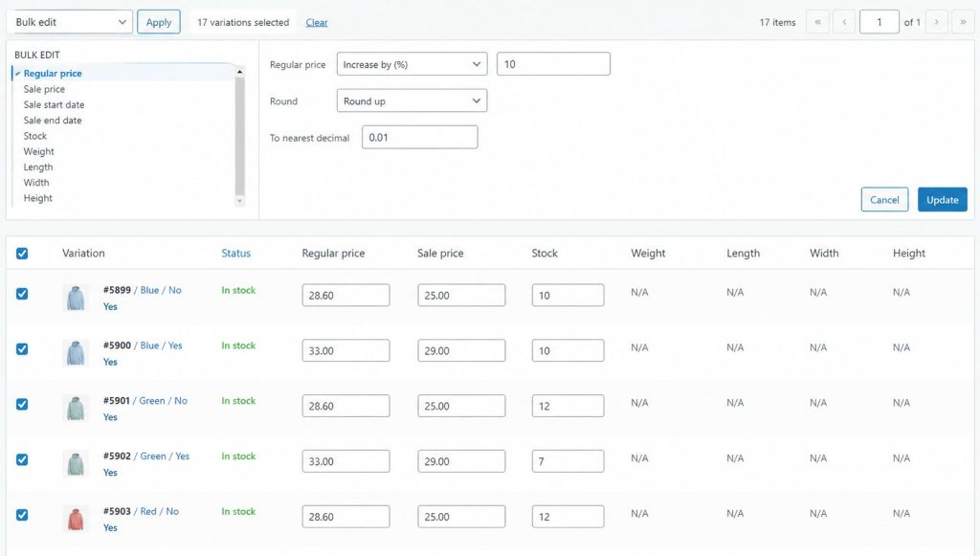Go to previous page arrow
Screen dimensions: 980x556
(x=844, y=22)
